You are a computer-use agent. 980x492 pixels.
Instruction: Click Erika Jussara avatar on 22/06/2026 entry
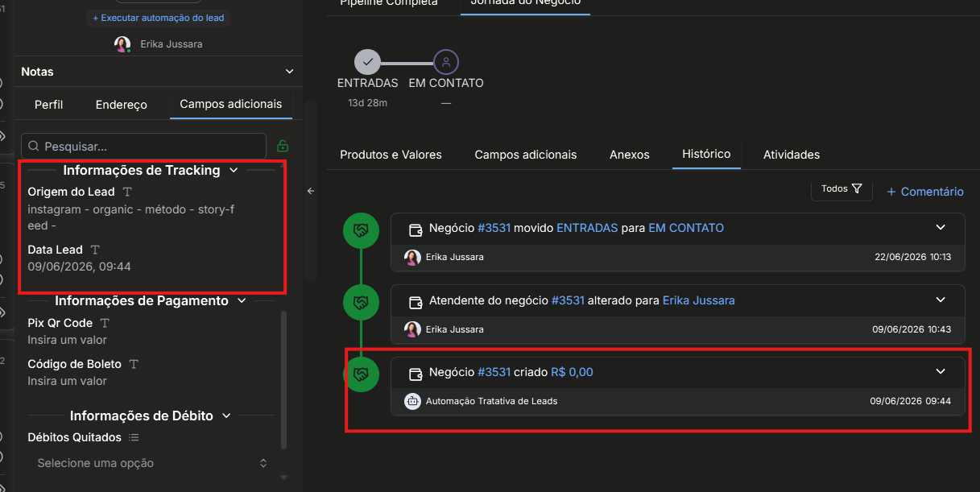(412, 258)
